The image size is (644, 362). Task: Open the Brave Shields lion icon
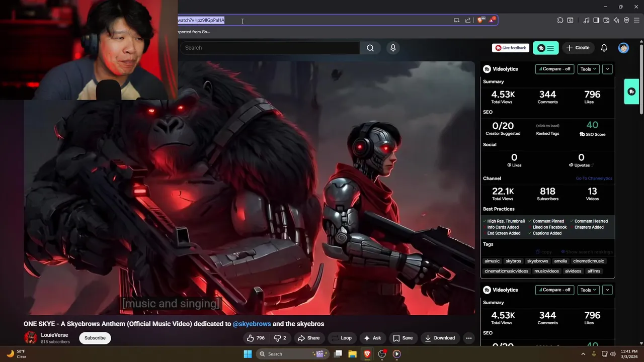[x=481, y=20]
